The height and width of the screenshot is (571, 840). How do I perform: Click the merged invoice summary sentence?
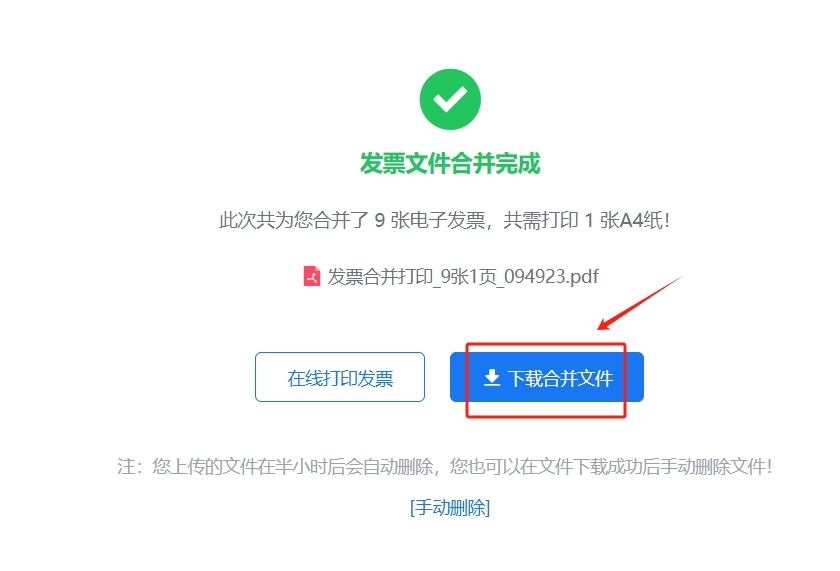444,220
